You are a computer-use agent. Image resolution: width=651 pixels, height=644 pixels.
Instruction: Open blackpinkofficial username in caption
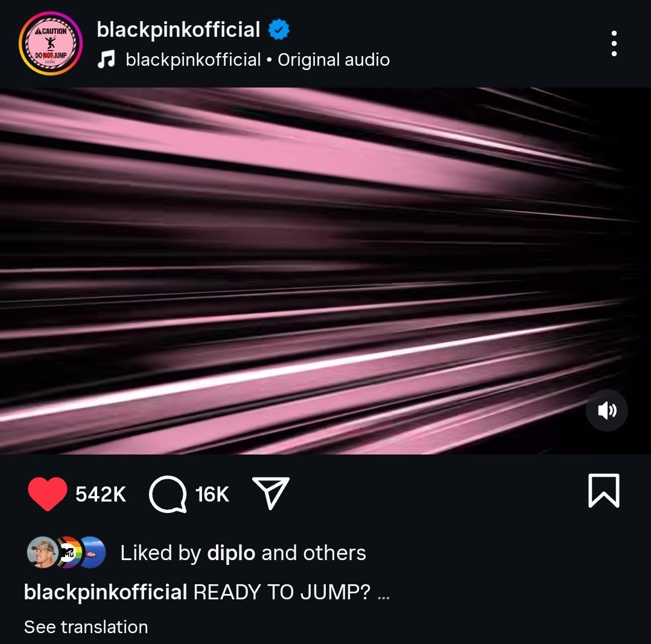106,592
